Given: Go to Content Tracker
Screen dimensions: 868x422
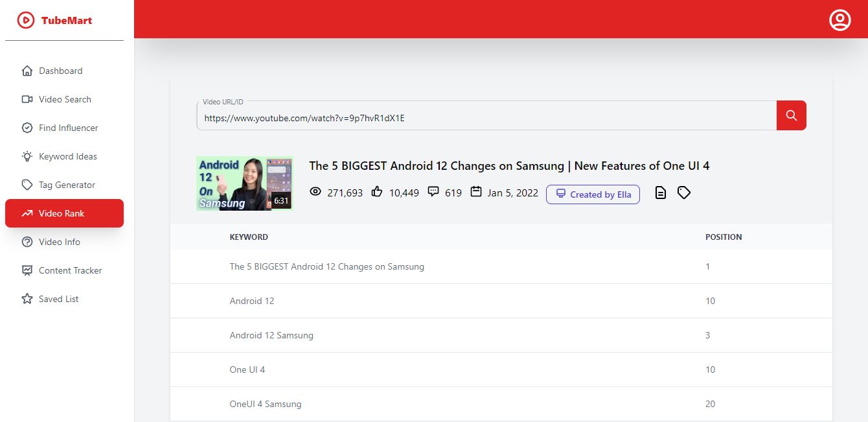Looking at the screenshot, I should pos(64,270).
